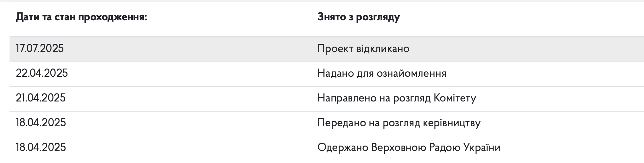
Task: Click the word "керівництву" in the status column
Action: (x=452, y=123)
